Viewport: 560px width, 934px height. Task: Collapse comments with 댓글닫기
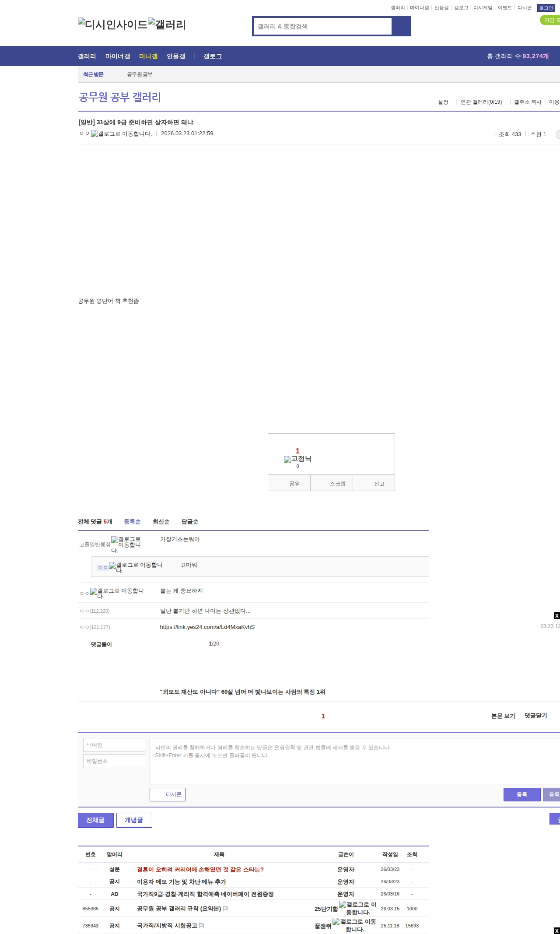[535, 716]
